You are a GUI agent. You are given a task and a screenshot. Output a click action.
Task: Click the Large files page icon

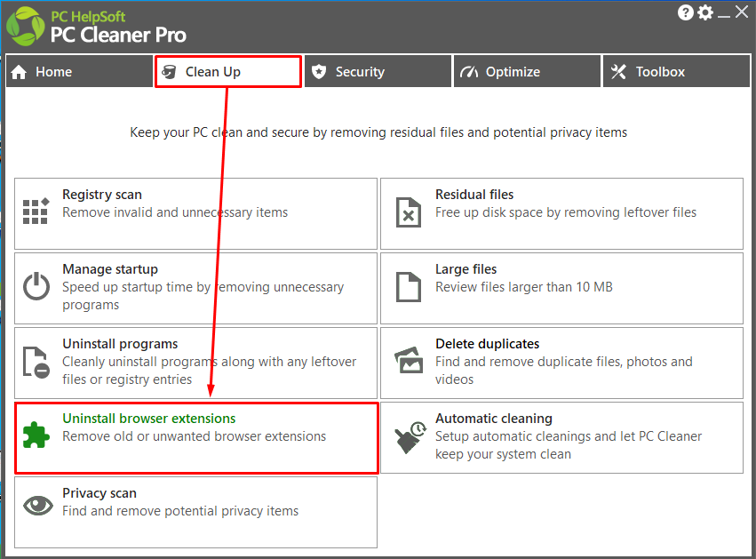coord(409,287)
